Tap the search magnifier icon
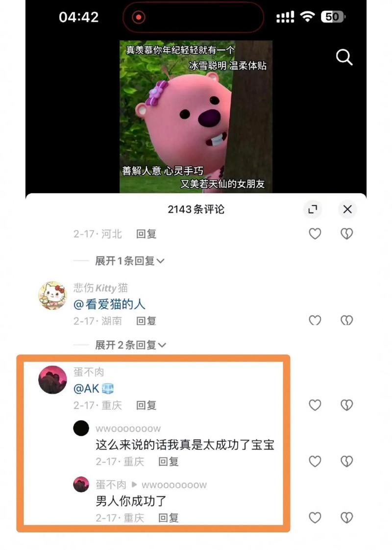This screenshot has height=550, width=392. [x=344, y=57]
